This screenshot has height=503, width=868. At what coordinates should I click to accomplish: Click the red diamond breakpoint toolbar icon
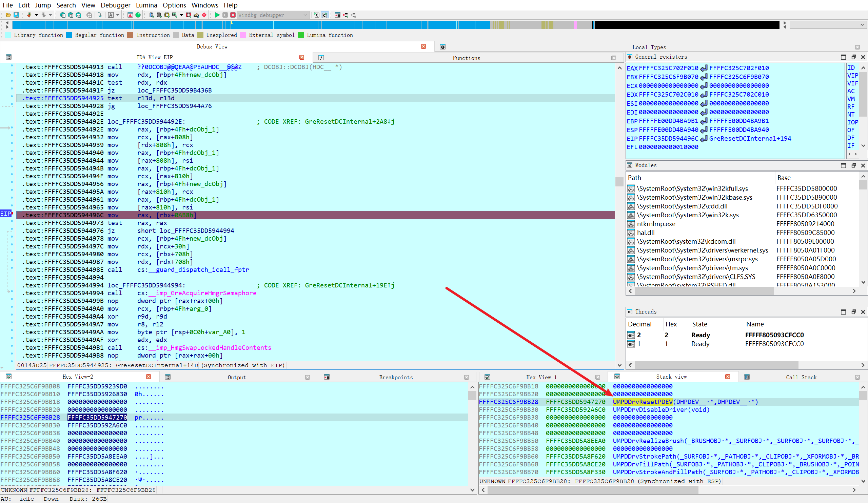pos(204,15)
